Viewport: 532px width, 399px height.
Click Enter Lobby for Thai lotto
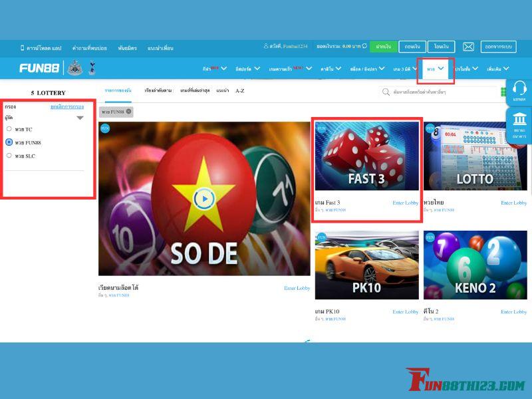pyautogui.click(x=513, y=203)
